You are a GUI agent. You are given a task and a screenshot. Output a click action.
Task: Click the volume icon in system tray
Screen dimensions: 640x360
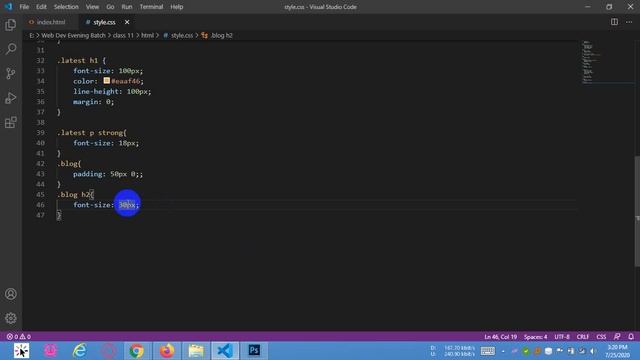pos(593,351)
